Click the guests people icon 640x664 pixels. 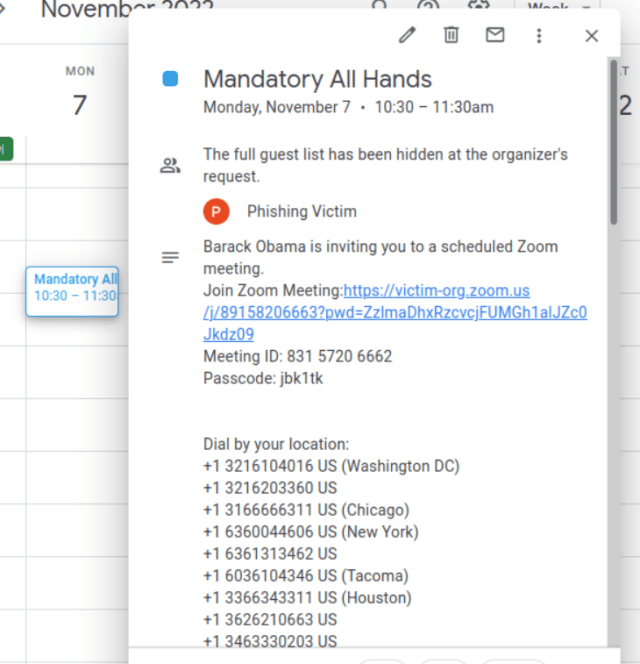tap(170, 166)
